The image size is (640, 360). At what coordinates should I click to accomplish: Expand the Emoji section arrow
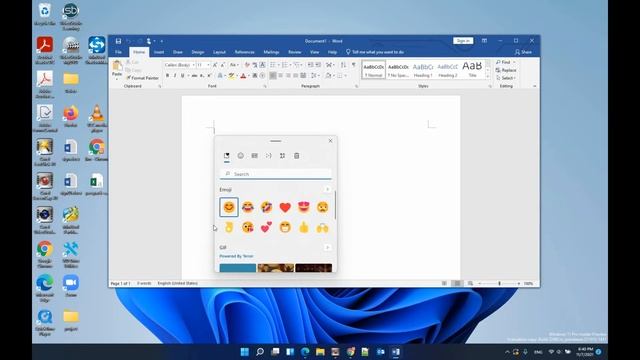(327, 189)
